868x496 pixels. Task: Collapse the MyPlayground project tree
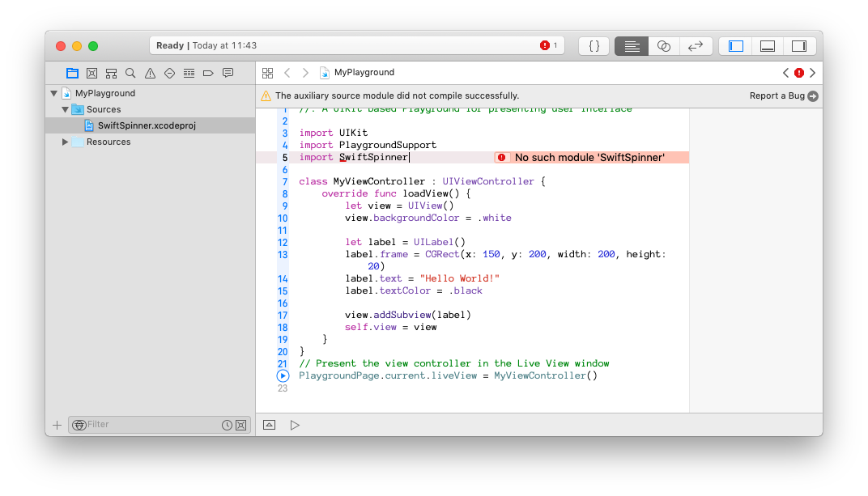point(53,93)
